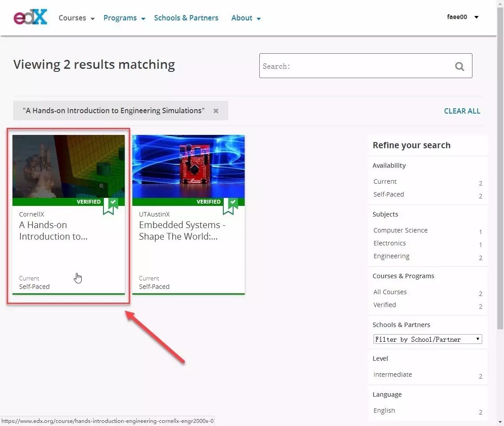Open the Courses dropdown menu
Screen dimensions: 504x426
pos(76,18)
